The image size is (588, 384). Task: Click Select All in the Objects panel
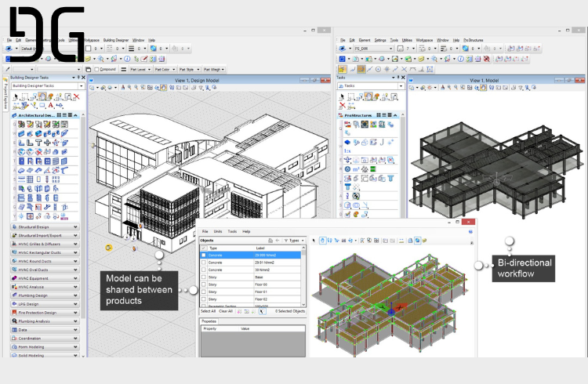(208, 311)
